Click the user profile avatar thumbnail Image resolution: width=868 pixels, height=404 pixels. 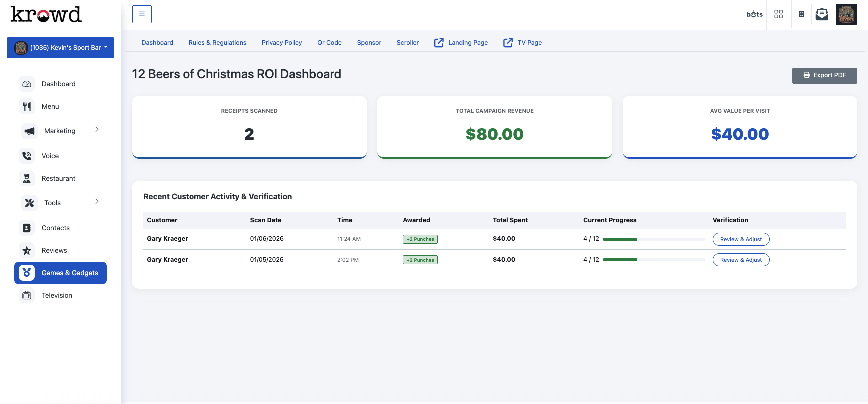point(846,14)
